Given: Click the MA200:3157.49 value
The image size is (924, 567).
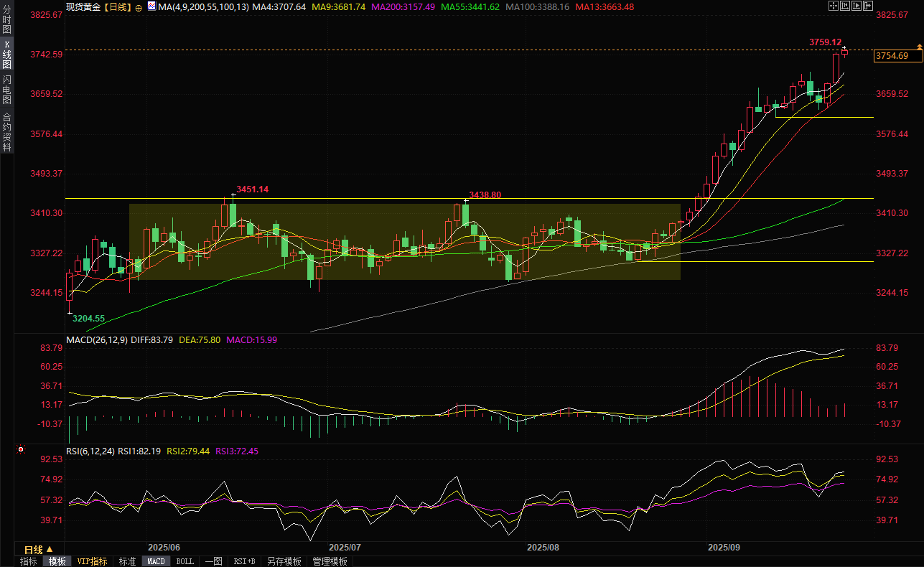Looking at the screenshot, I should [405, 6].
